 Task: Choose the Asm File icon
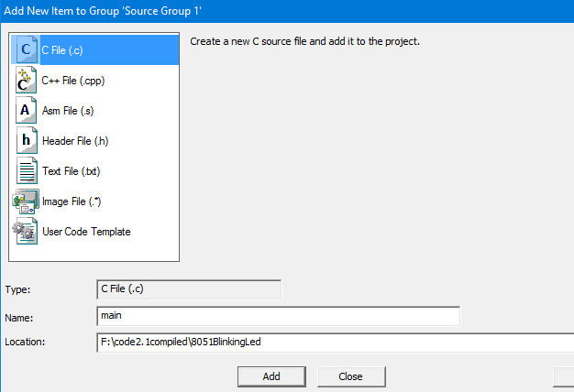click(x=26, y=110)
